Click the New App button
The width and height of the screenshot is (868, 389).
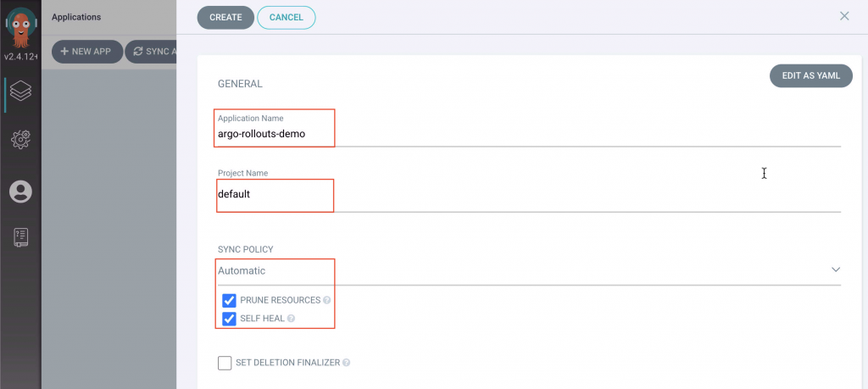(x=86, y=52)
